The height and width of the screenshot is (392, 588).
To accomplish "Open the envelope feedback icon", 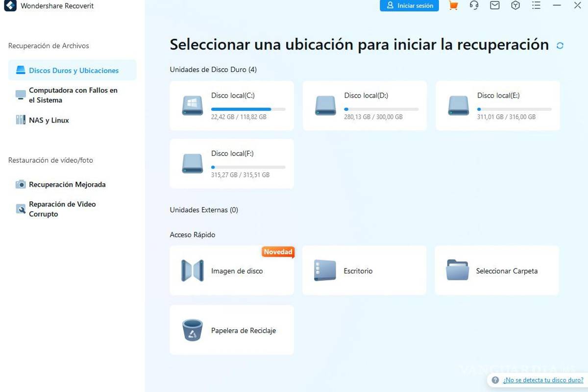I will [494, 5].
